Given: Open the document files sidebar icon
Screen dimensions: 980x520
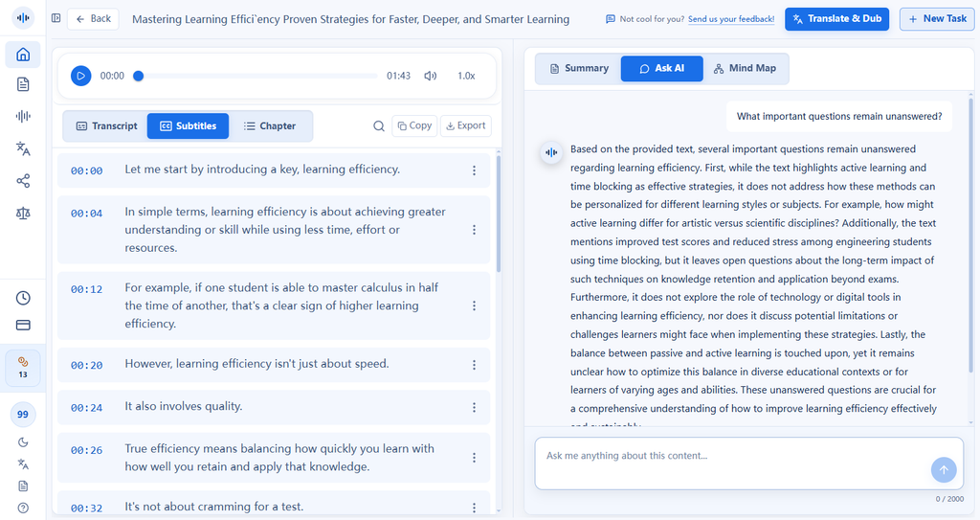Looking at the screenshot, I should coord(23,84).
